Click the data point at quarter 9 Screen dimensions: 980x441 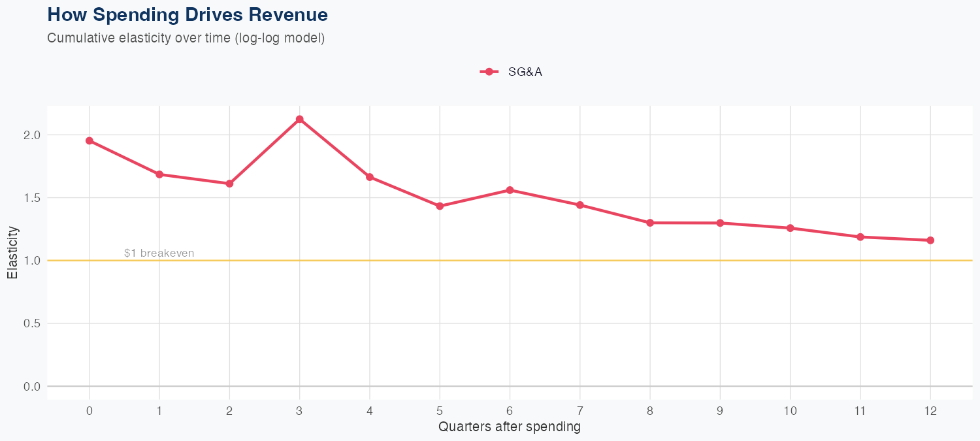(x=720, y=223)
